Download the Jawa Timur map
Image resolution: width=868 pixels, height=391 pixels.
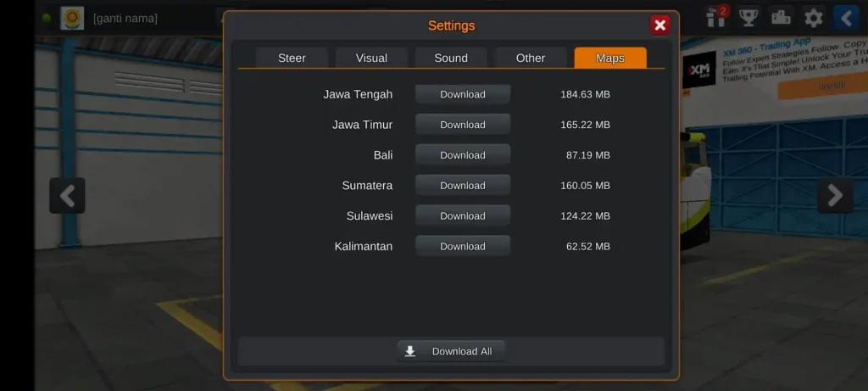[x=463, y=125]
